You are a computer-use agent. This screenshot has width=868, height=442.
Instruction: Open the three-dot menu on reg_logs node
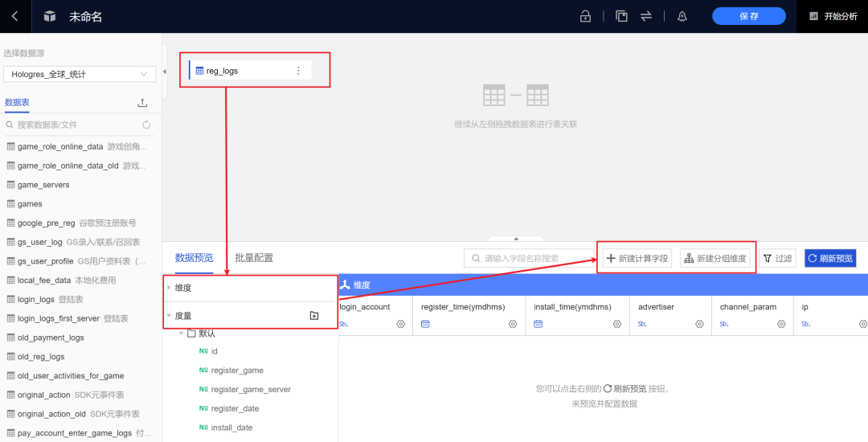point(298,70)
